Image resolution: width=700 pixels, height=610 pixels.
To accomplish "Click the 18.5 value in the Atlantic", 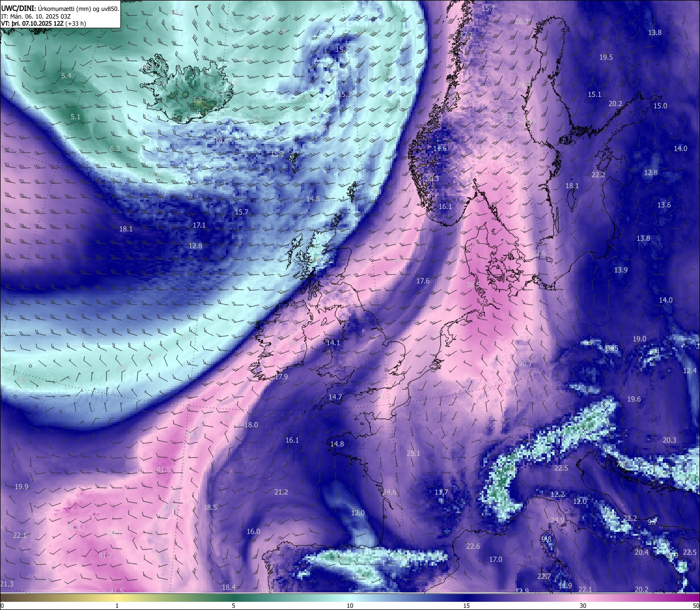I will click(x=210, y=507).
